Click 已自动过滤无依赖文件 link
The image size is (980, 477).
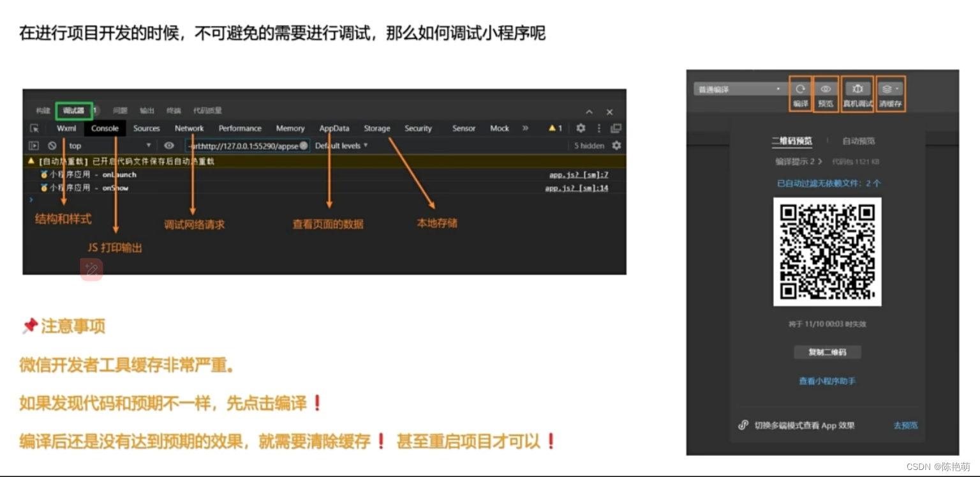[x=828, y=183]
